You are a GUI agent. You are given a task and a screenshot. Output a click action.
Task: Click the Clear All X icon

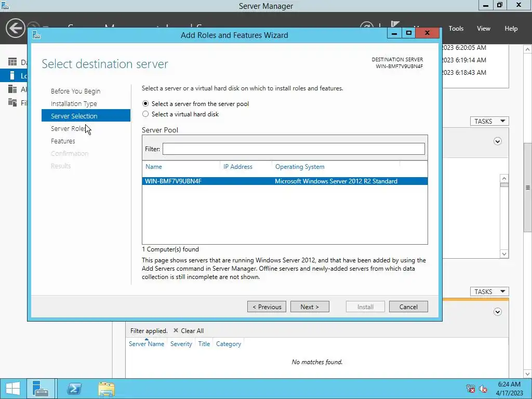click(176, 330)
